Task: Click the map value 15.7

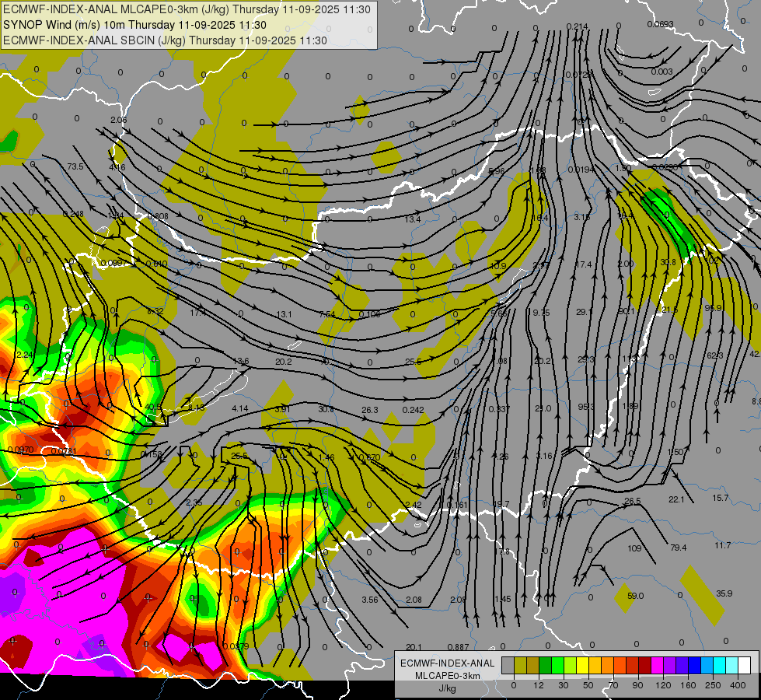Action: pyautogui.click(x=721, y=498)
